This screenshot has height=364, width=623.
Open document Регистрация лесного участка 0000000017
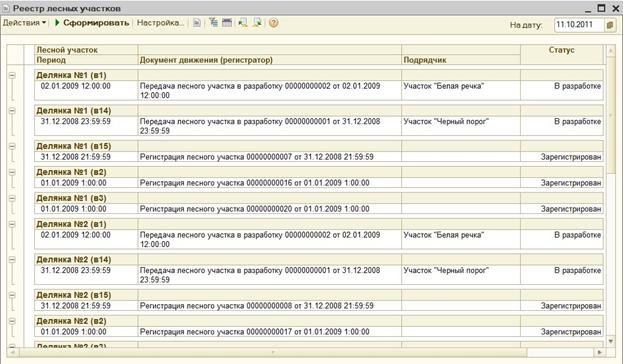[x=255, y=332]
